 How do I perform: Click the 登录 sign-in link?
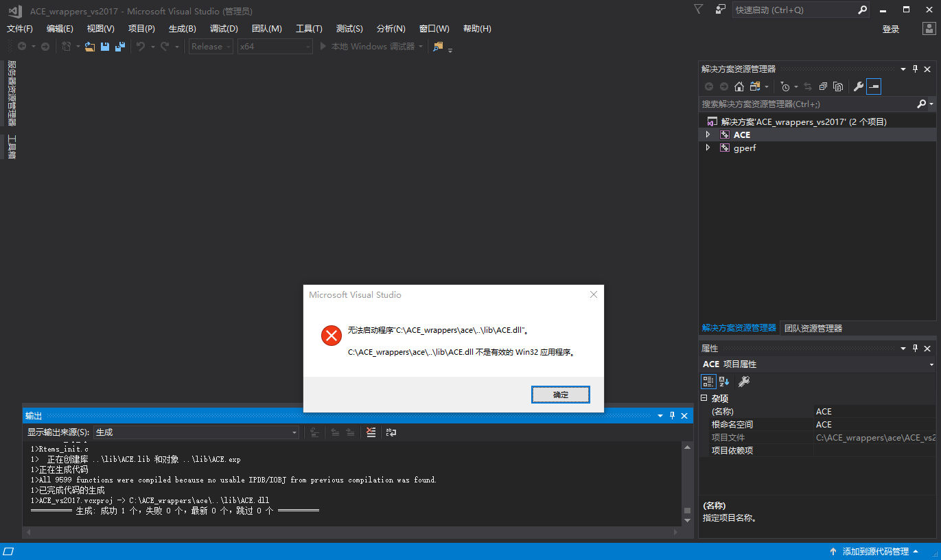point(891,29)
